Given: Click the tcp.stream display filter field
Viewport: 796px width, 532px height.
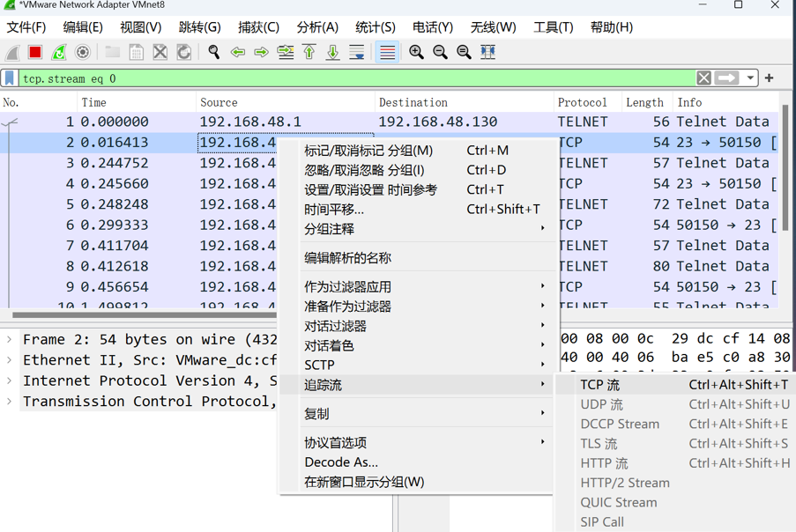Looking at the screenshot, I should 357,78.
